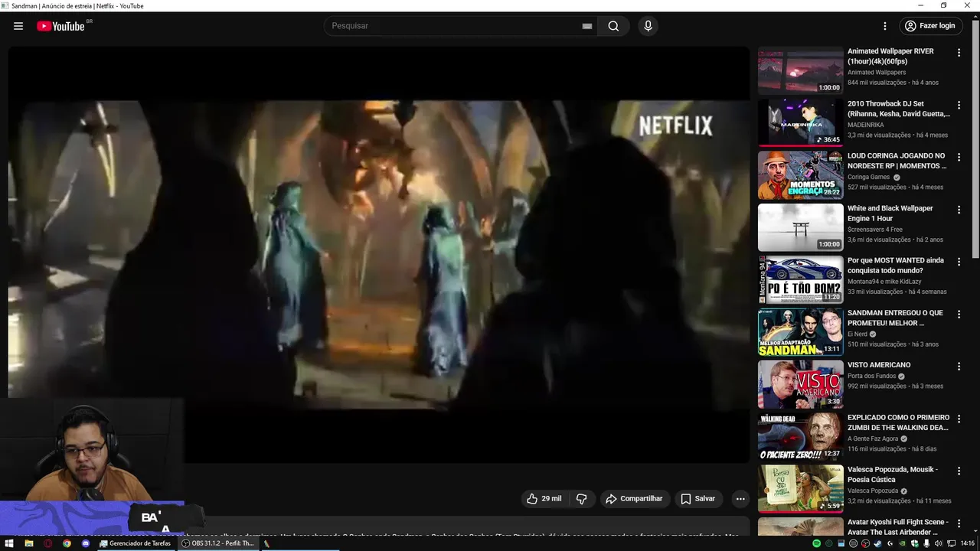Image resolution: width=980 pixels, height=551 pixels.
Task: Go to the YouTube home logo
Action: coord(60,26)
